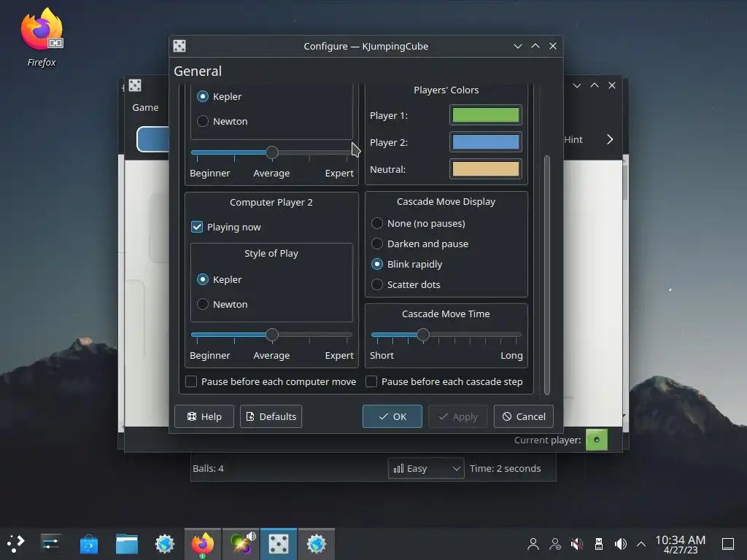Change Player 1 green color swatch
747x560 pixels.
pyautogui.click(x=485, y=115)
